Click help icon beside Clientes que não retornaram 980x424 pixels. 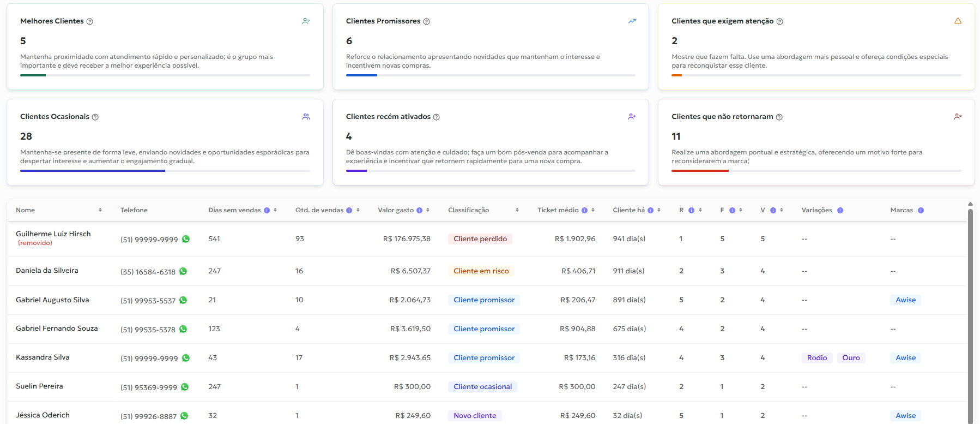[x=779, y=117]
